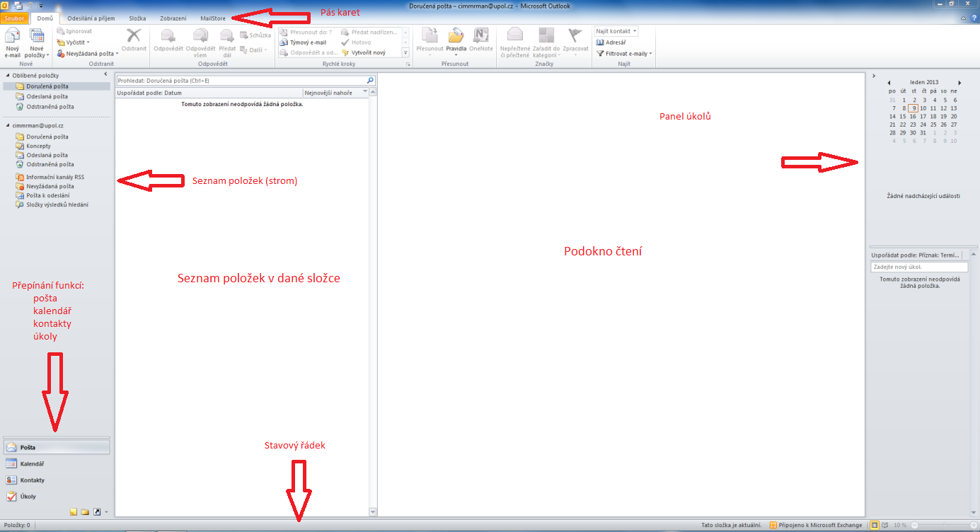The width and height of the screenshot is (980, 532).
Task: Click the yellow Notes icon in navigation pane
Action: point(74,511)
